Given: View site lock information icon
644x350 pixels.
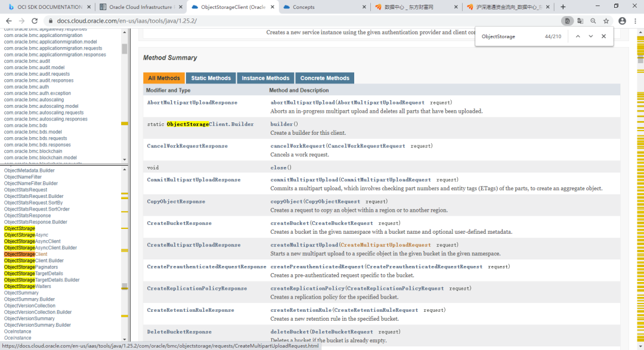Looking at the screenshot, I should [x=51, y=21].
